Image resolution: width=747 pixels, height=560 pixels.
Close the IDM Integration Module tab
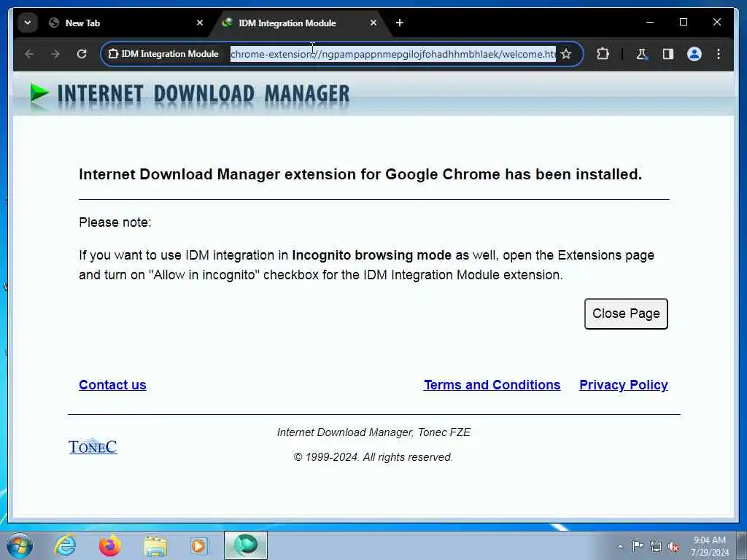pyautogui.click(x=373, y=23)
